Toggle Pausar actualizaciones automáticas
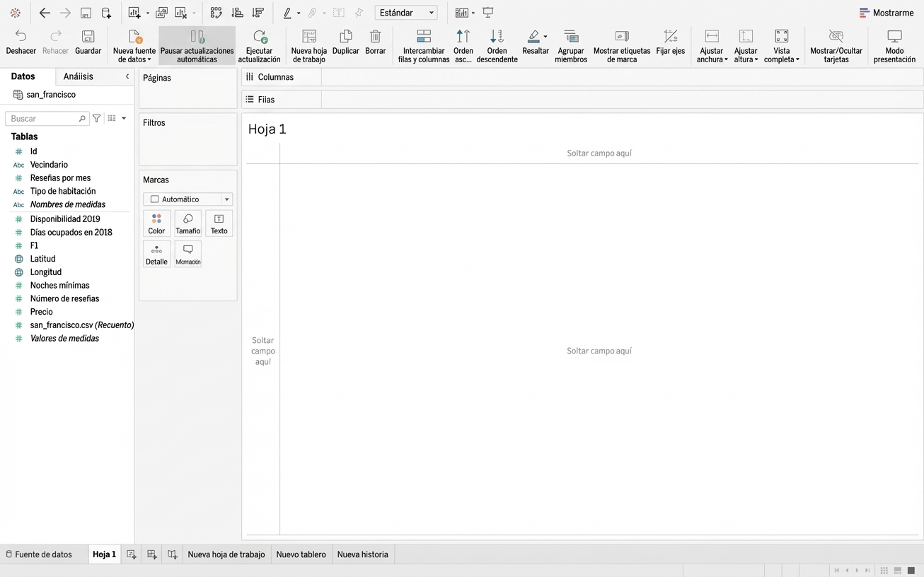Image resolution: width=924 pixels, height=577 pixels. (197, 37)
